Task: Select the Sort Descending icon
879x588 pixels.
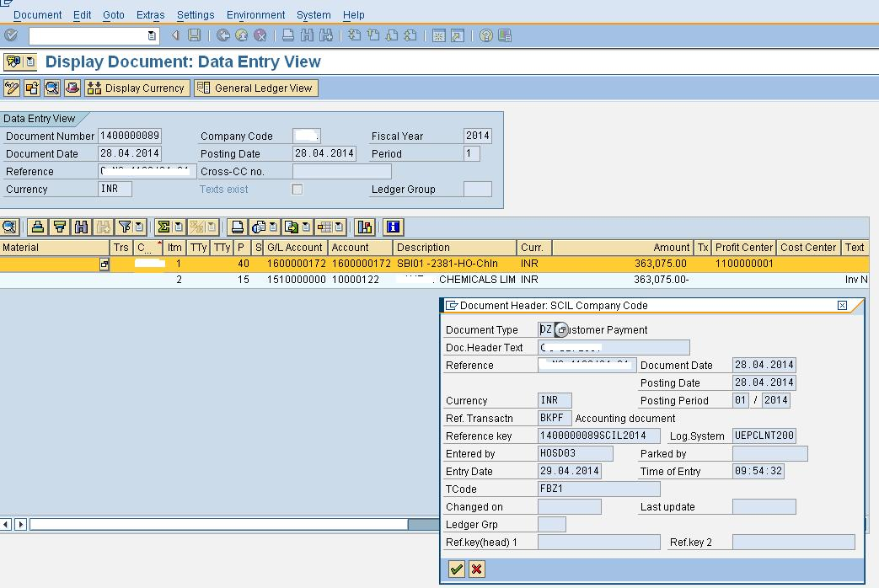Action: [60, 227]
